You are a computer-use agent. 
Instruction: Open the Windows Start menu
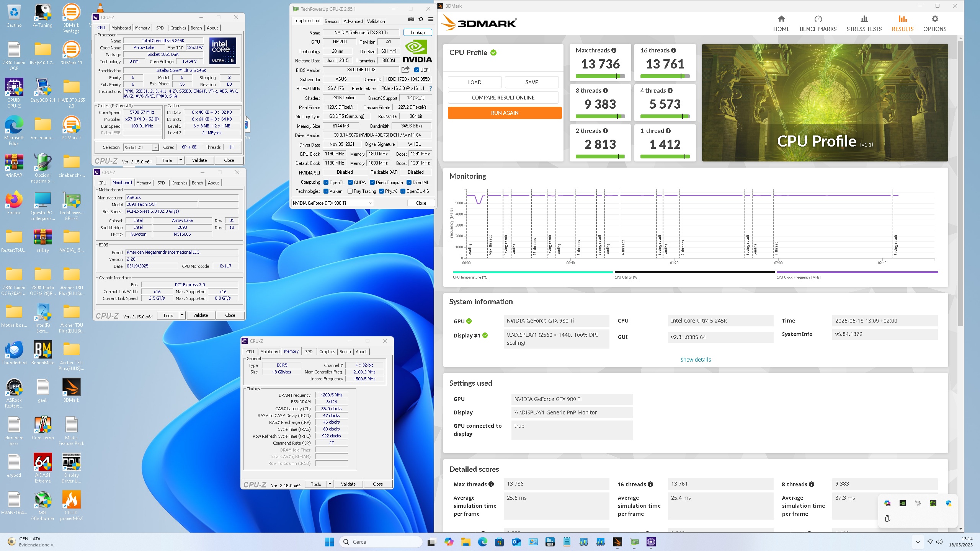click(x=329, y=542)
